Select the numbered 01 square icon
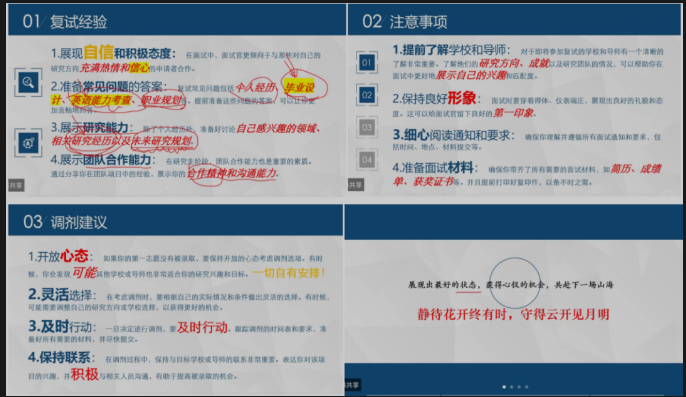 (367, 63)
